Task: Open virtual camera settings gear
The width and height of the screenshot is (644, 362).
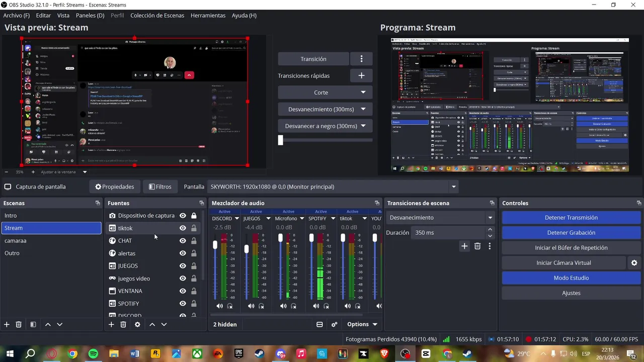Action: pos(634,263)
